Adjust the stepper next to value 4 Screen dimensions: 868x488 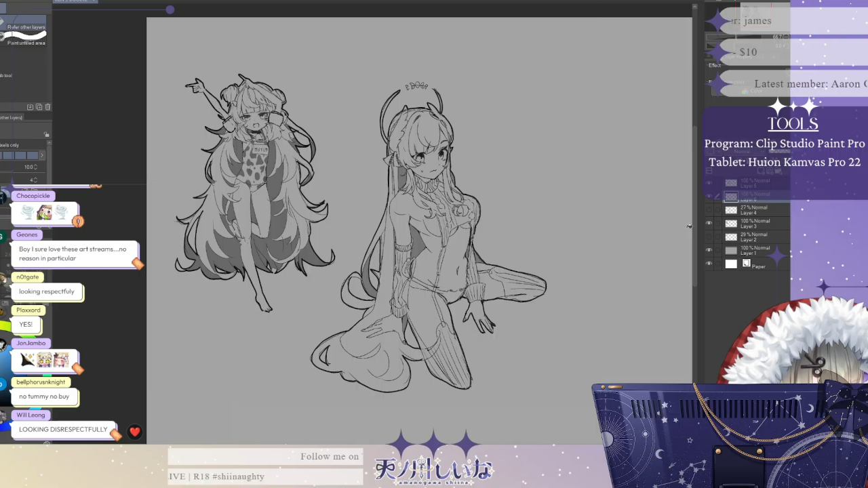click(35, 180)
